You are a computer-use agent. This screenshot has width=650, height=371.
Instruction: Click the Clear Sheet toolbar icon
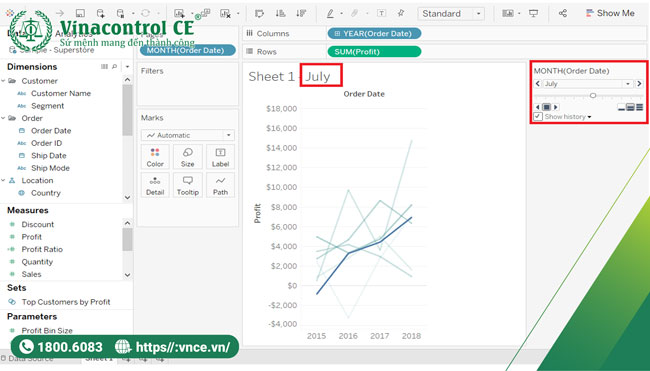(x=226, y=14)
